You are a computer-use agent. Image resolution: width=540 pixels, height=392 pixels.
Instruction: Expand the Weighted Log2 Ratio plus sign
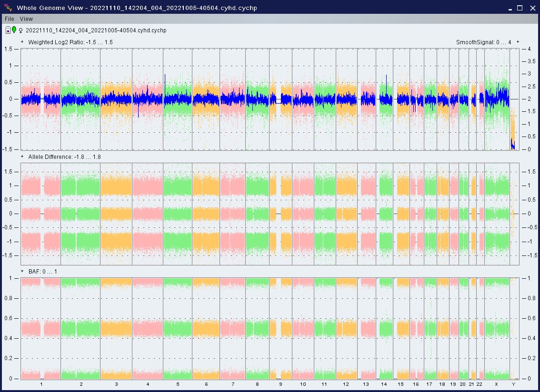pyautogui.click(x=22, y=42)
